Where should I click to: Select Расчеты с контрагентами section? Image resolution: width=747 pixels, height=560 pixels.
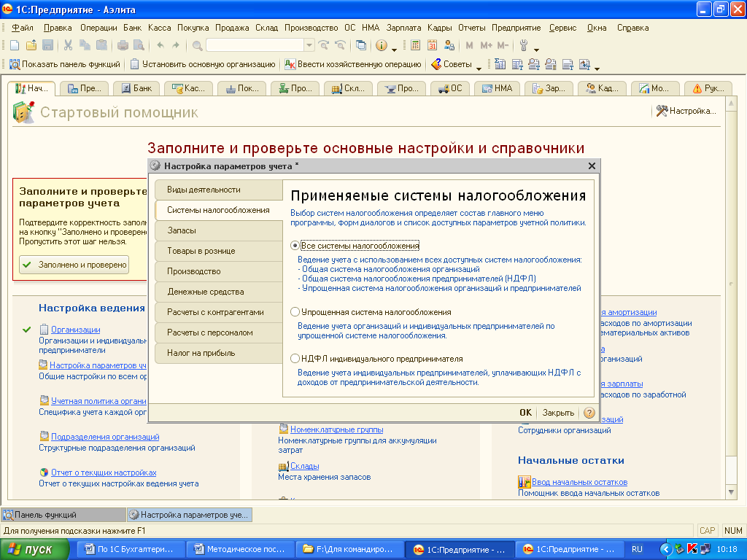click(219, 312)
